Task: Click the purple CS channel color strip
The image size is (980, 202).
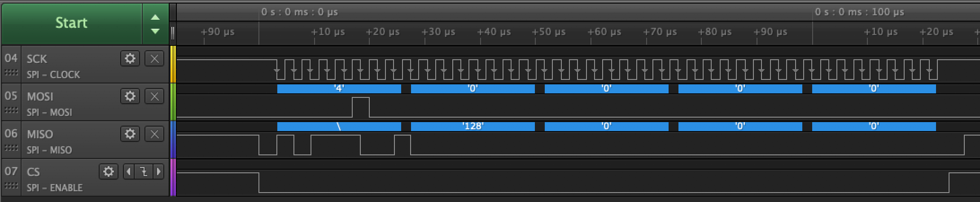Action: (x=173, y=177)
